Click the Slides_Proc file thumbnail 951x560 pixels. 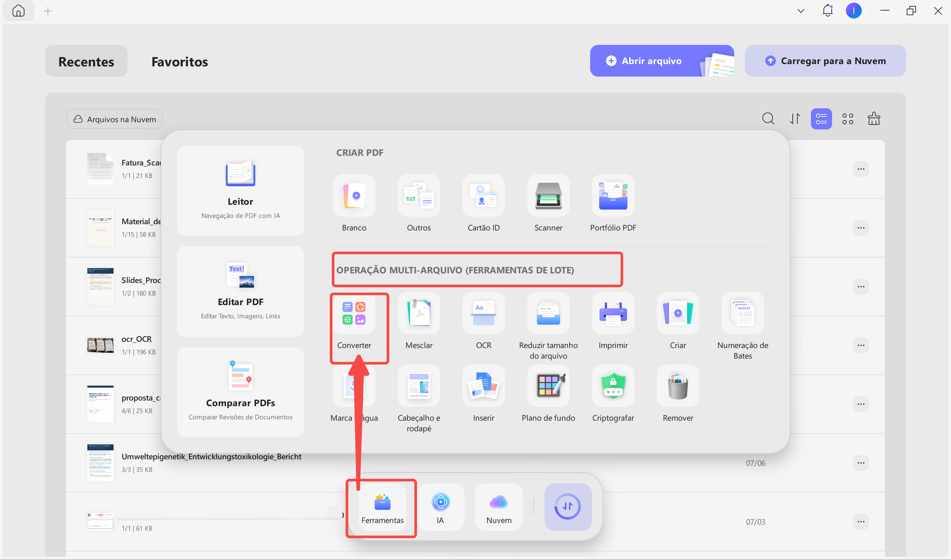tap(100, 286)
